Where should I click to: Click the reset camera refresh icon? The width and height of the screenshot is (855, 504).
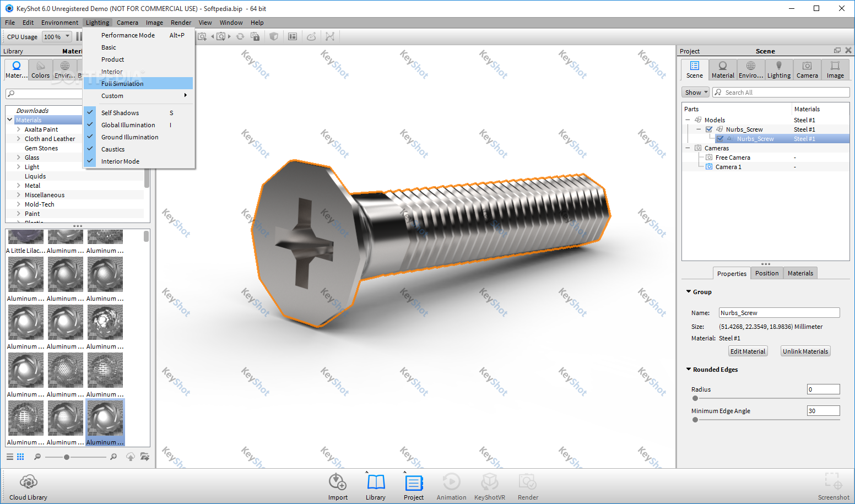tap(240, 36)
